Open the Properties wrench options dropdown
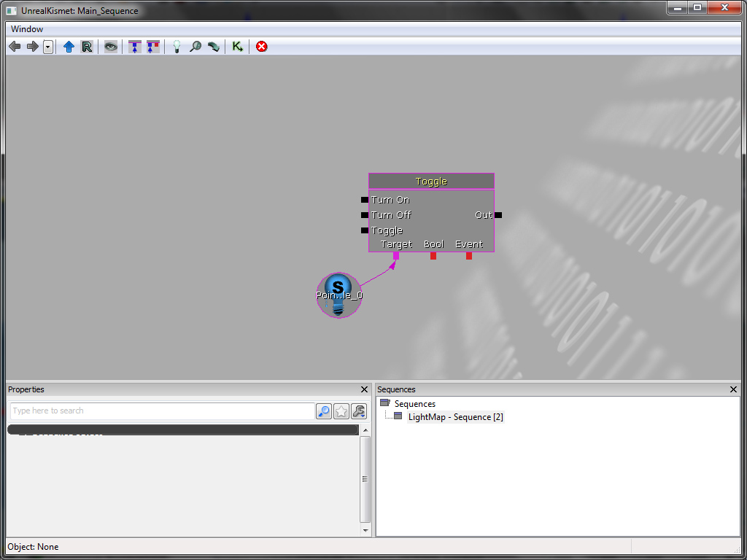The width and height of the screenshot is (747, 560). click(x=358, y=411)
